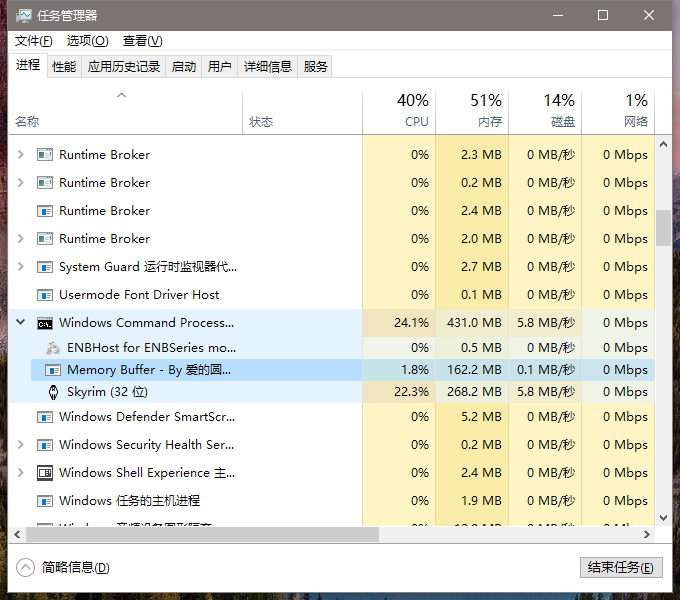Click the horizontal scrollbar thumb
This screenshot has height=600, width=680.
point(200,534)
